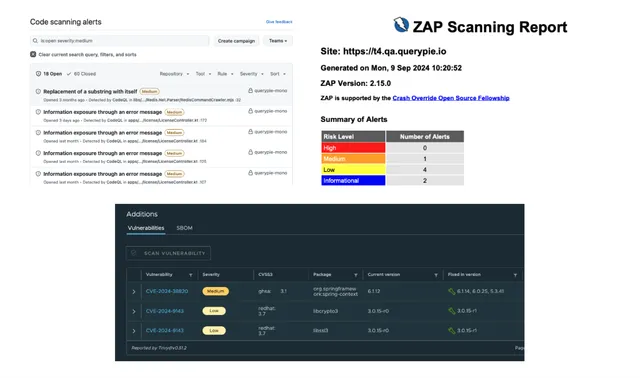This screenshot has height=378, width=640.
Task: Open the filter icon on the Current version column
Action: pos(436,275)
